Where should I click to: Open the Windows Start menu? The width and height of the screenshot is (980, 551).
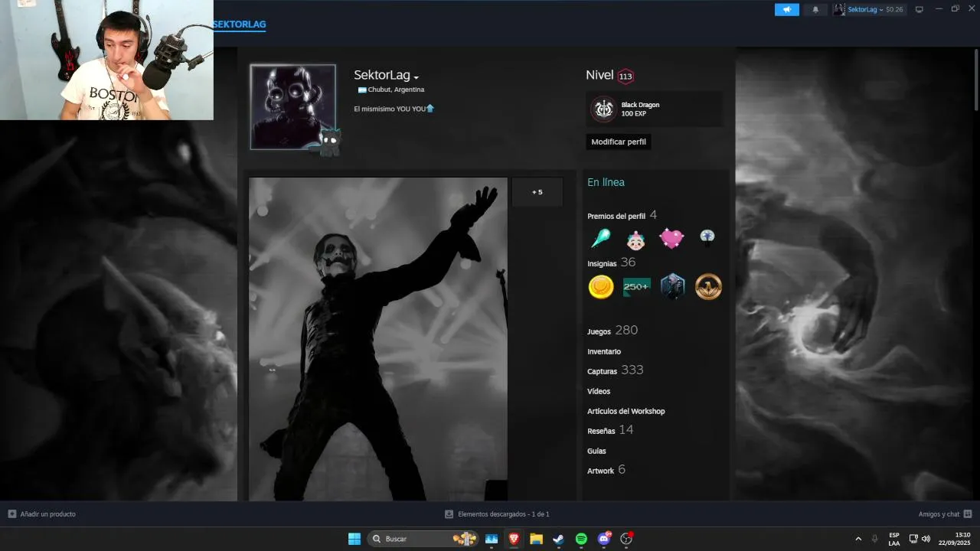point(354,539)
